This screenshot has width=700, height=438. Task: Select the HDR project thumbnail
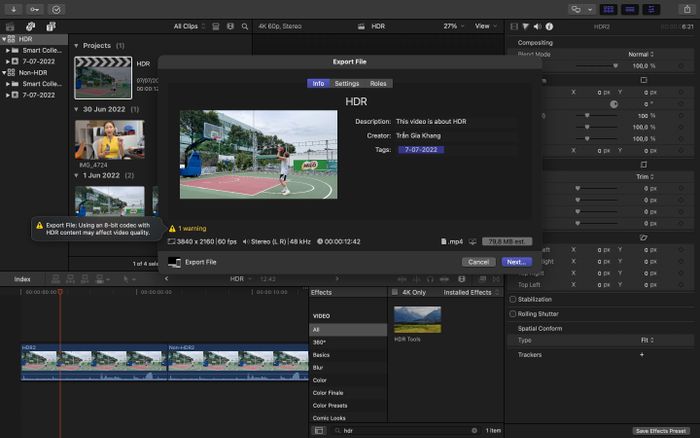tap(103, 78)
